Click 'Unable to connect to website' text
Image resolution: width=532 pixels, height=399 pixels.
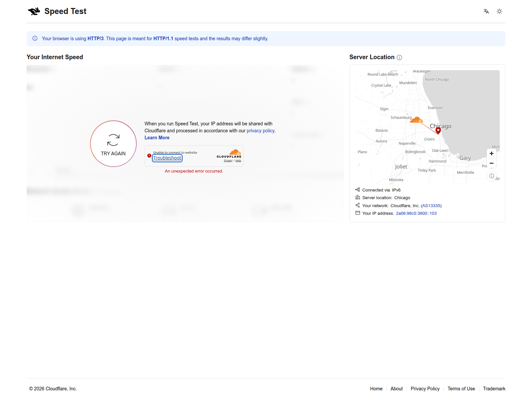pyautogui.click(x=175, y=153)
